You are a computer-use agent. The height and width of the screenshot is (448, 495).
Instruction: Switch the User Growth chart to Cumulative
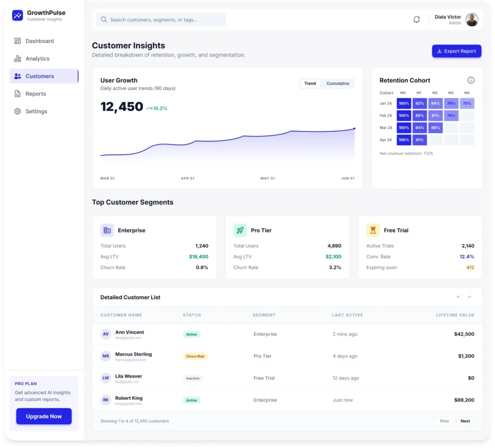337,83
